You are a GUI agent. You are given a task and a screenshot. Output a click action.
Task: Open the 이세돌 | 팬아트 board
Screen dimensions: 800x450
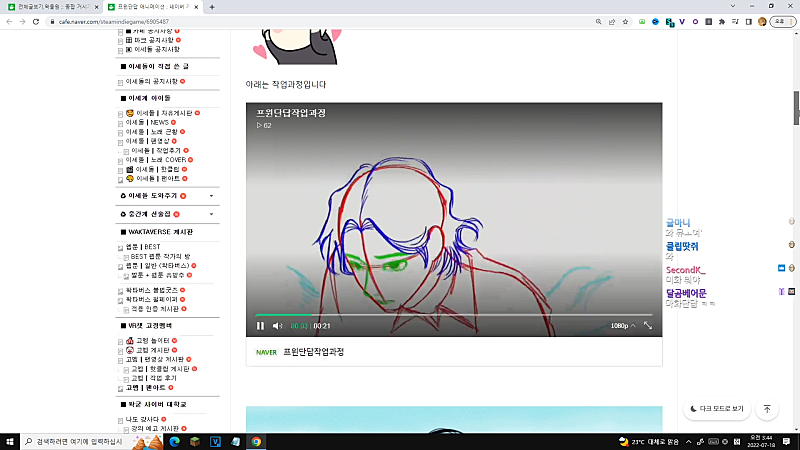click(x=158, y=179)
